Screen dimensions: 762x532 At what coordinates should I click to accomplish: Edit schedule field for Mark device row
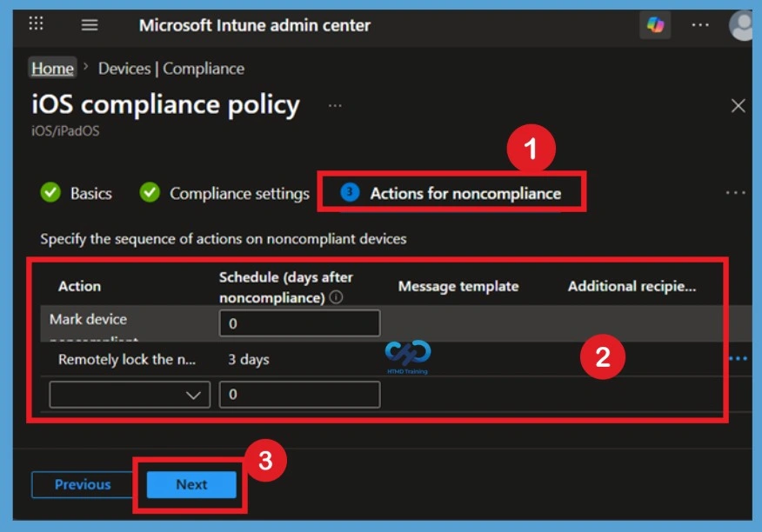coord(299,323)
